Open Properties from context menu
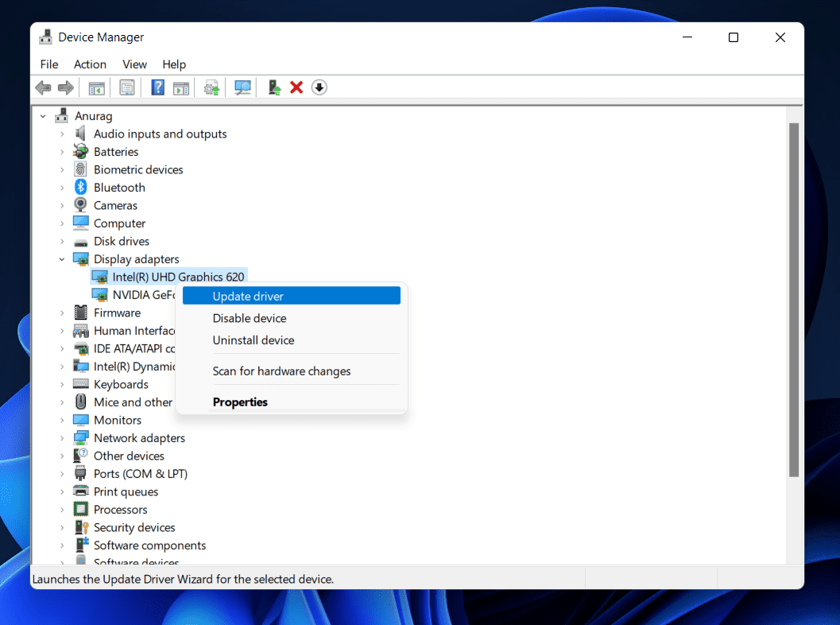The image size is (840, 625). tap(239, 402)
